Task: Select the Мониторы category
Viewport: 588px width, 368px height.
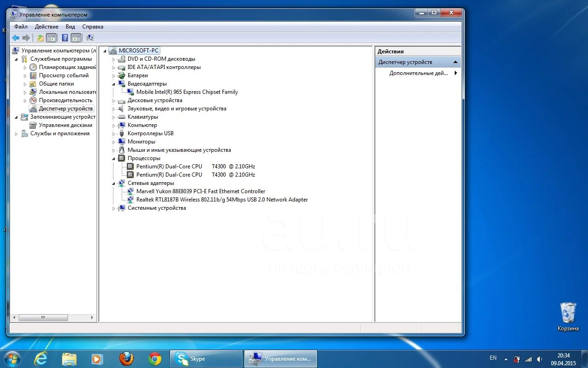Action: [141, 142]
